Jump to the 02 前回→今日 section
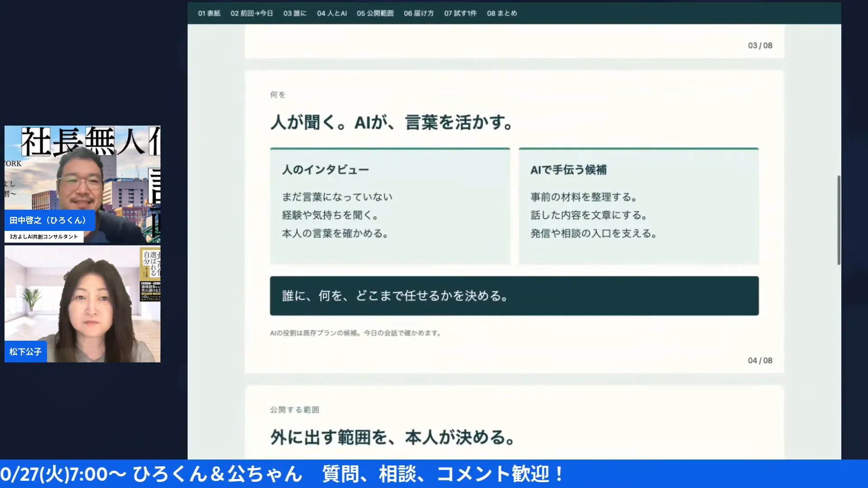Screen dimensions: 868x488 pos(252,13)
